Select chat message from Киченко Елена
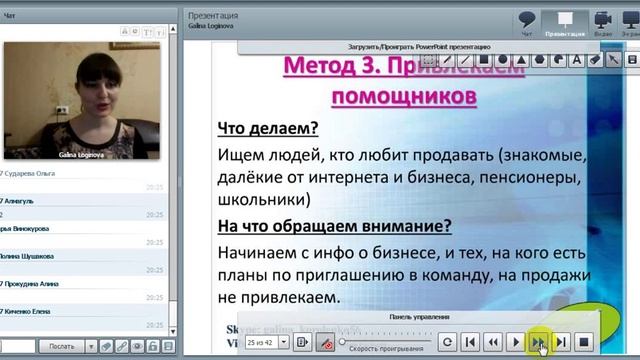The width and height of the screenshot is (640, 360). tap(83, 318)
